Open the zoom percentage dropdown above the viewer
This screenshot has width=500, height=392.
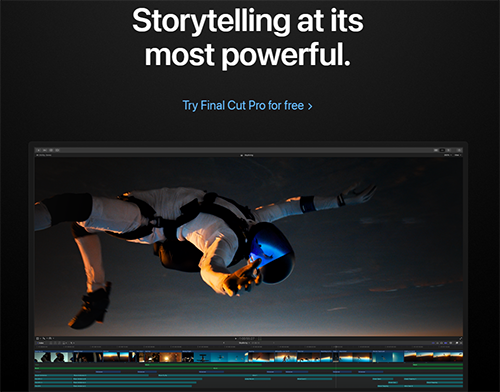447,155
